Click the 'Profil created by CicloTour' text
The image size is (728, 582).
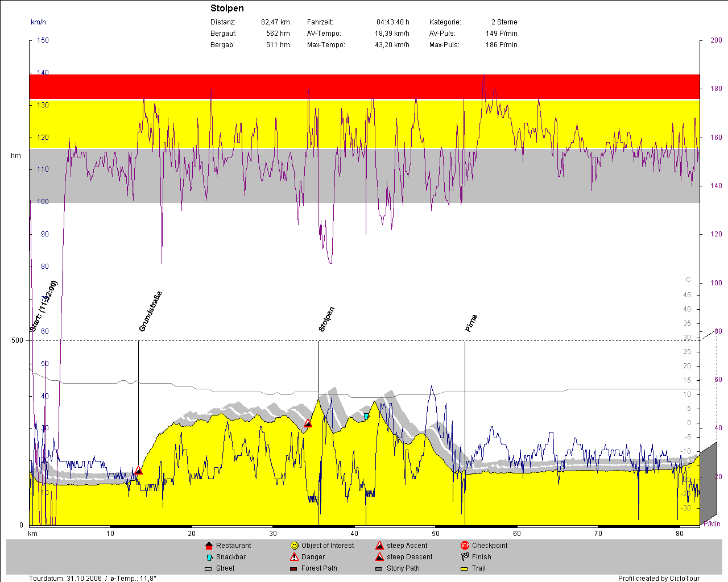point(659,578)
